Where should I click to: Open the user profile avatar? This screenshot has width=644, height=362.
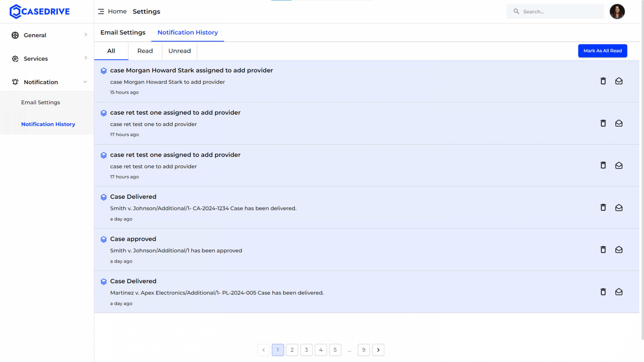point(617,11)
